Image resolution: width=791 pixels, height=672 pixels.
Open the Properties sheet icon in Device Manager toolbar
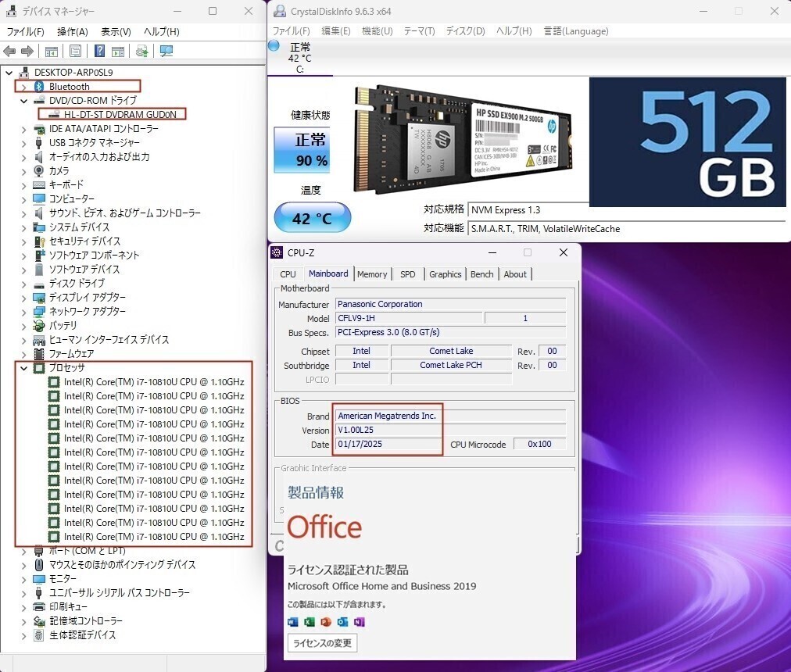75,51
